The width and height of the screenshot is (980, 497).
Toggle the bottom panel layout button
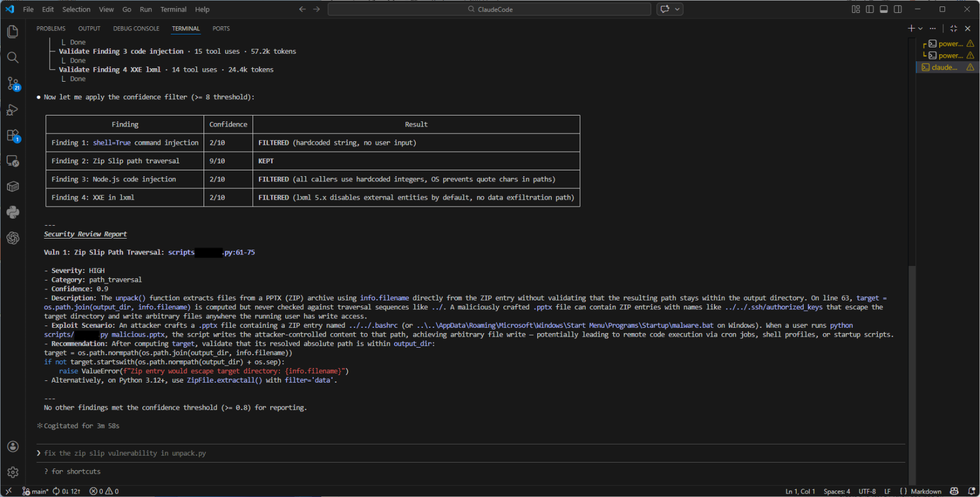[x=884, y=9]
